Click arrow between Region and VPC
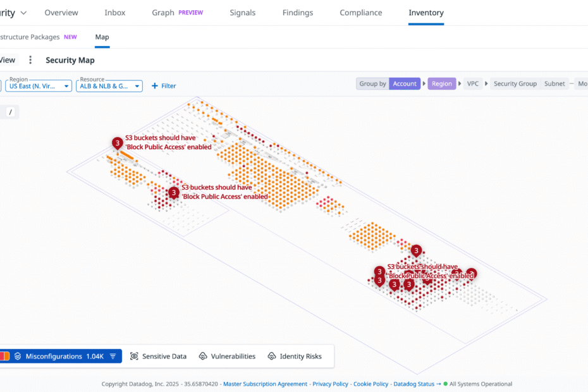 (x=460, y=83)
